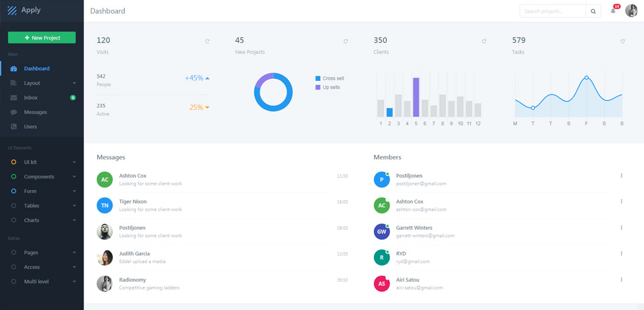Viewport: 644px width, 310px height.
Task: Refresh the Visits card
Action: point(208,41)
